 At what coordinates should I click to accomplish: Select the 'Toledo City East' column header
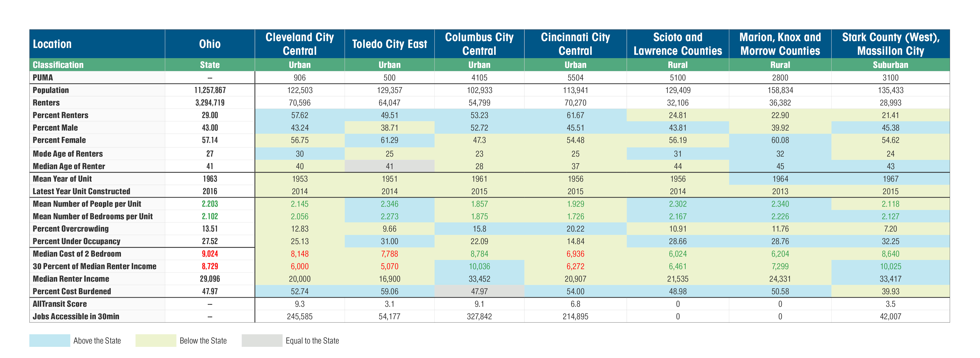pyautogui.click(x=389, y=44)
